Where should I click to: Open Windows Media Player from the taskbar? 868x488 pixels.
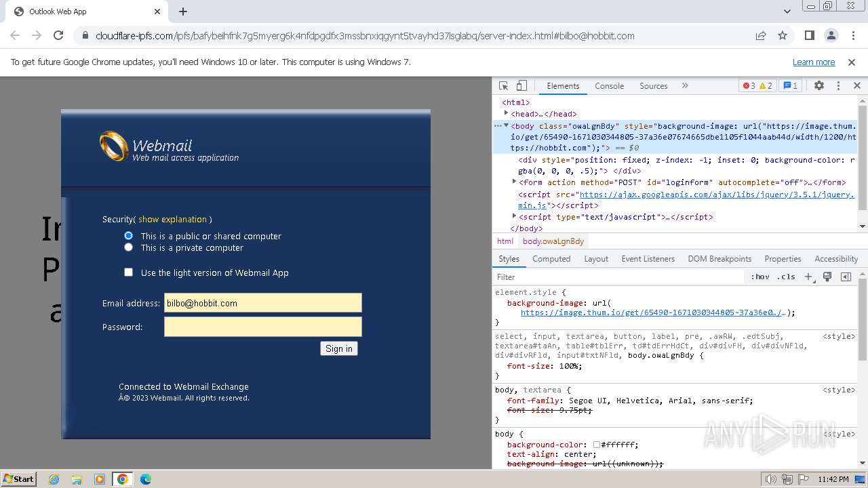[x=100, y=479]
